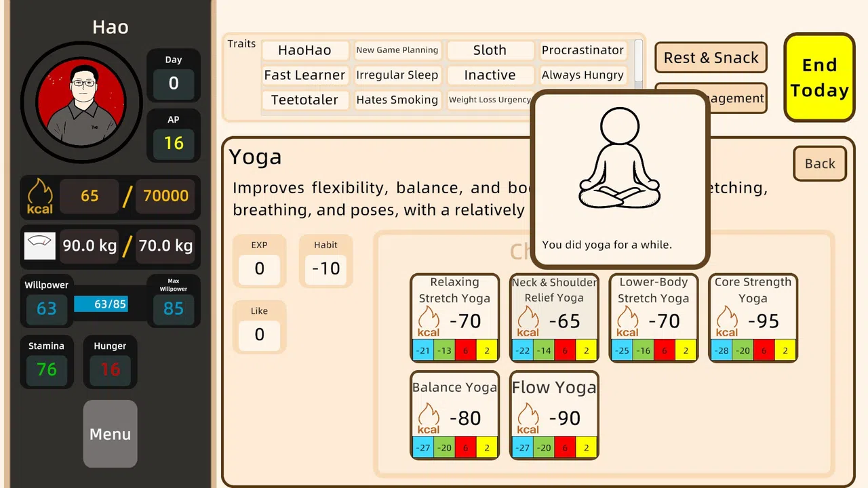Click blue -28 swatch on Core Strength Yoga

point(721,350)
